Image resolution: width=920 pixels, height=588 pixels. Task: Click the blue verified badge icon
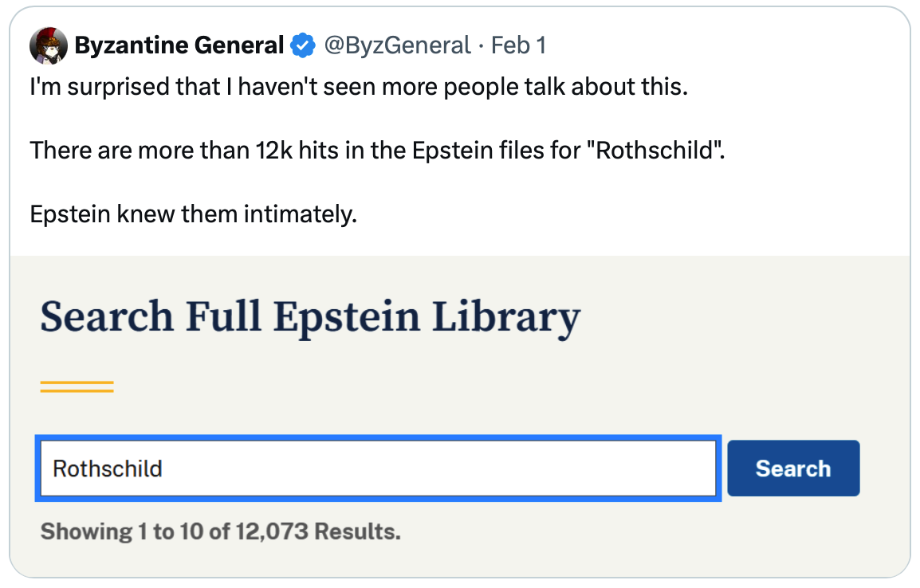(302, 46)
